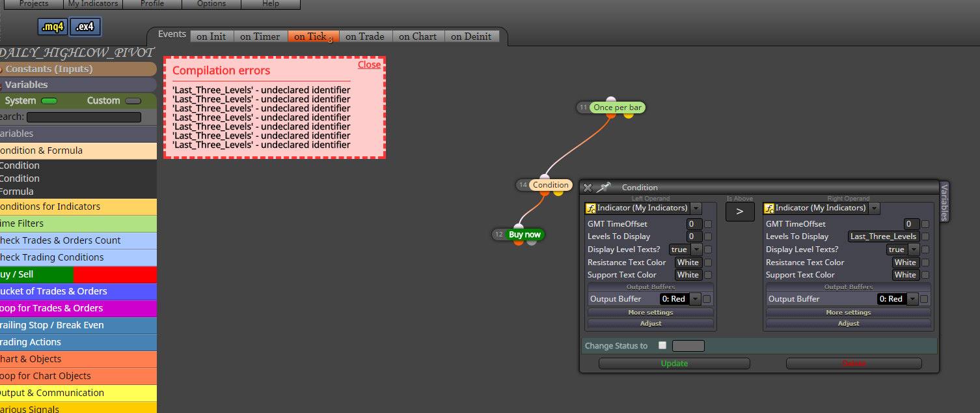Viewport: 980px width, 413px height.
Task: Expand left operand Indicator type dropdown
Action: click(x=696, y=208)
